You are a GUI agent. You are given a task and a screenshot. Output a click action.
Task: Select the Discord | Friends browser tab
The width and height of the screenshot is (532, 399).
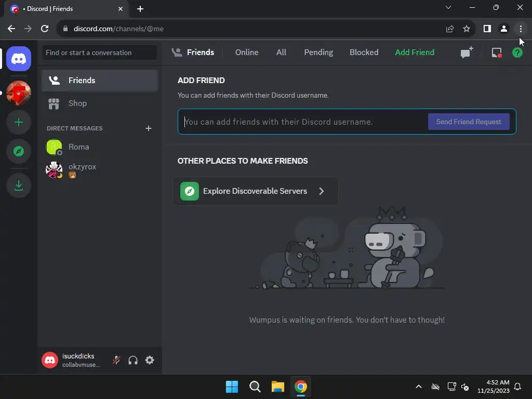(66, 9)
